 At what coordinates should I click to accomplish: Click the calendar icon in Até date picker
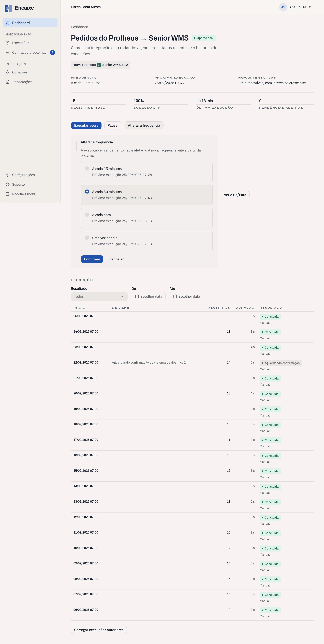(x=175, y=296)
